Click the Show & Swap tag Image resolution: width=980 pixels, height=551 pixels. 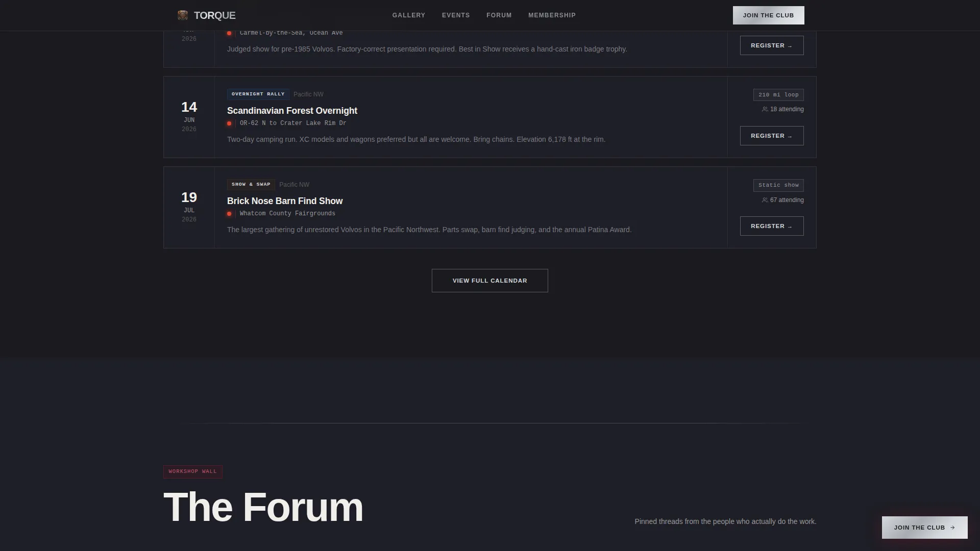(251, 184)
